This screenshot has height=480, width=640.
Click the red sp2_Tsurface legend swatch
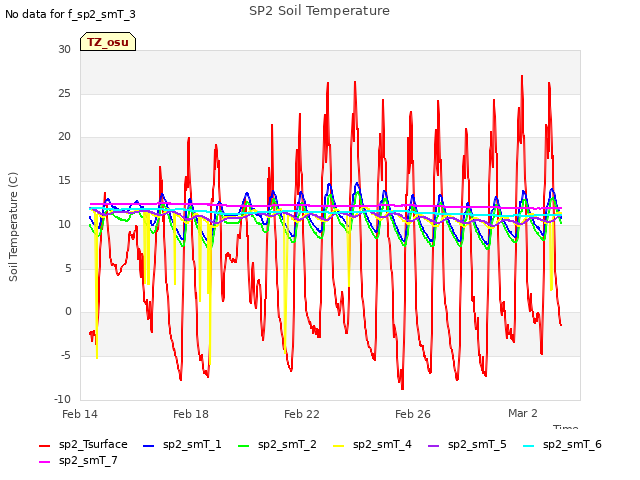[x=44, y=446]
